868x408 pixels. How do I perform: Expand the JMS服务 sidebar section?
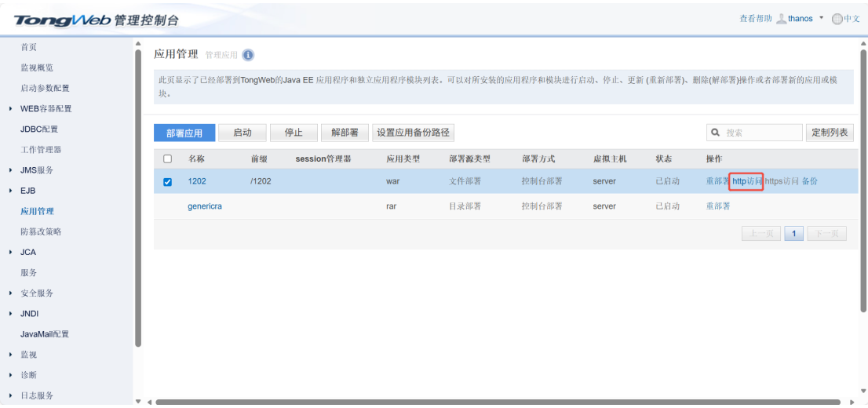tap(10, 170)
